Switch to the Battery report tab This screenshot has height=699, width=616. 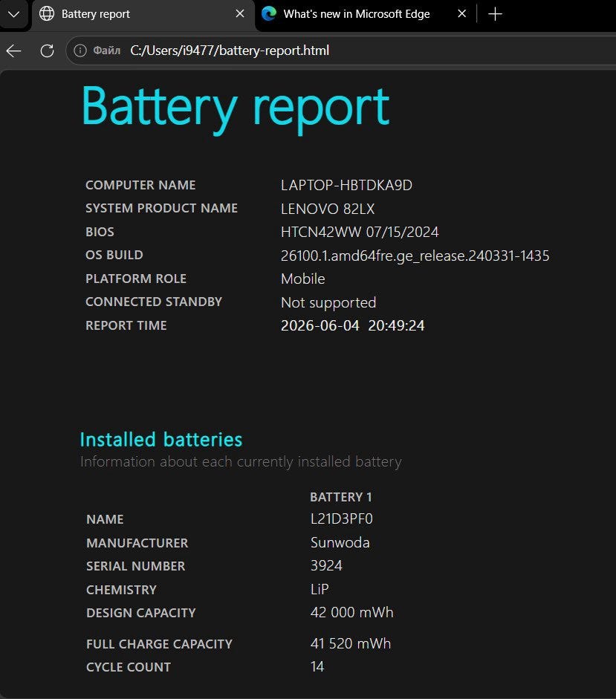tap(143, 14)
